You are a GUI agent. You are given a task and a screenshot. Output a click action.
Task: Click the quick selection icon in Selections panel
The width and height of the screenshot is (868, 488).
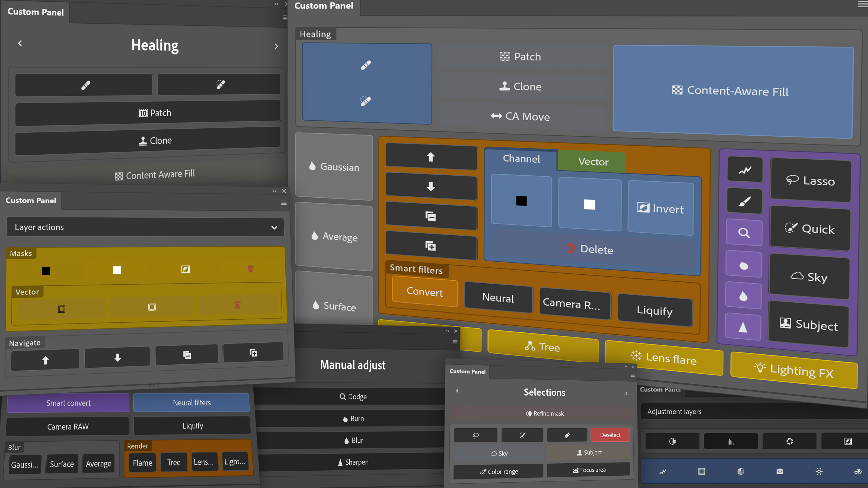(522, 435)
